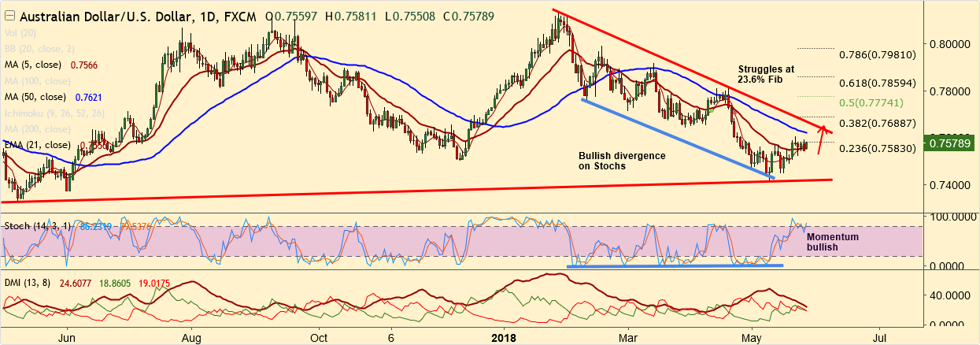Click the 0.80000 price axis label
This screenshot has height=345, width=980.
(x=949, y=43)
